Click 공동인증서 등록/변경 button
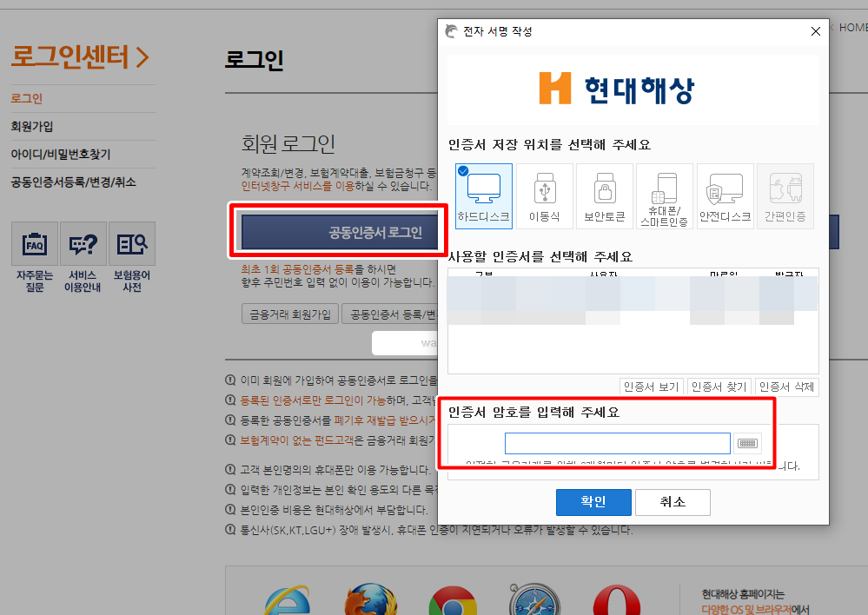This screenshot has width=868, height=615. point(390,314)
